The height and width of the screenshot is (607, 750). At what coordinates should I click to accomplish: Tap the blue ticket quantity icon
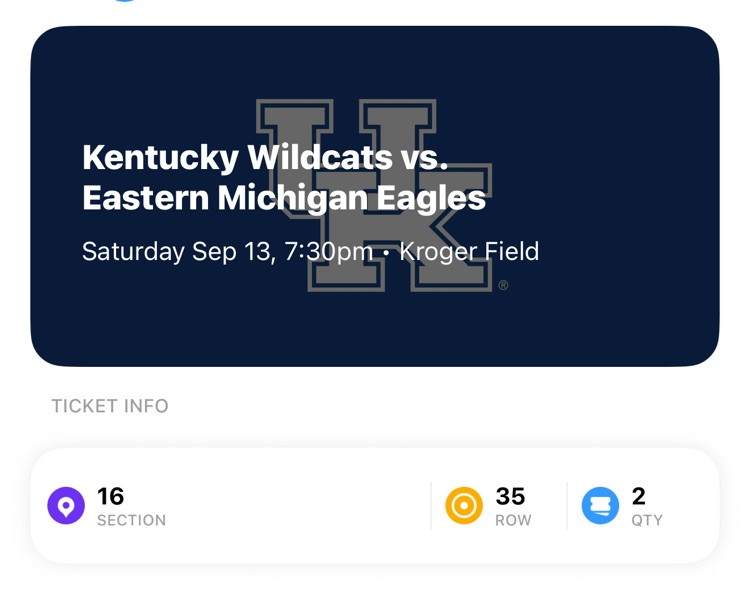(x=600, y=506)
